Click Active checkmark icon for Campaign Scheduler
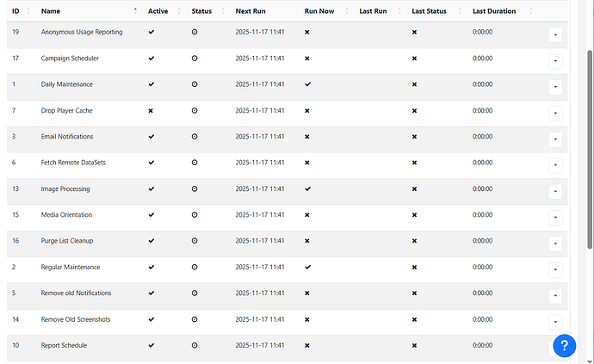This screenshot has width=594, height=364. (152, 59)
